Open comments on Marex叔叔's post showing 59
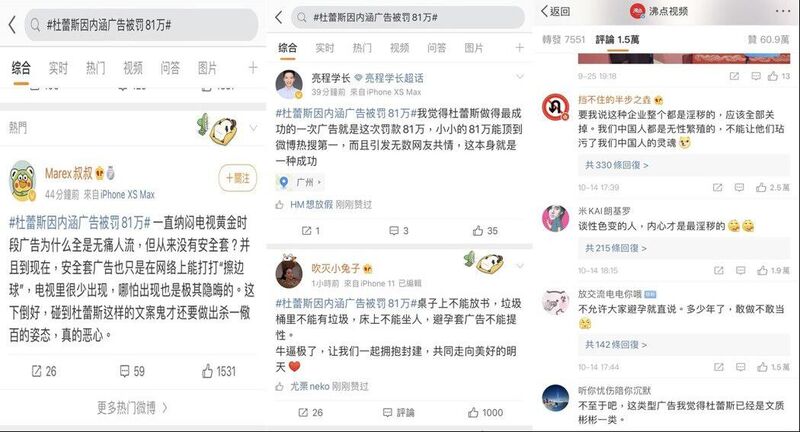Screen dimensions: 800x432 (x=132, y=371)
